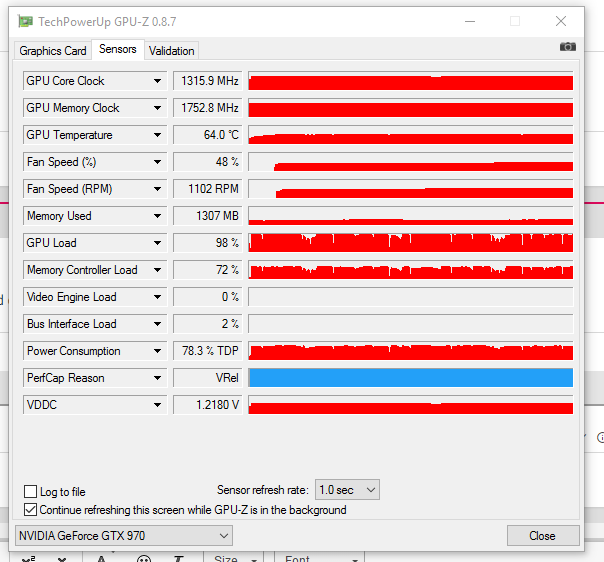Click the GPU Temperature history graph

(x=411, y=135)
